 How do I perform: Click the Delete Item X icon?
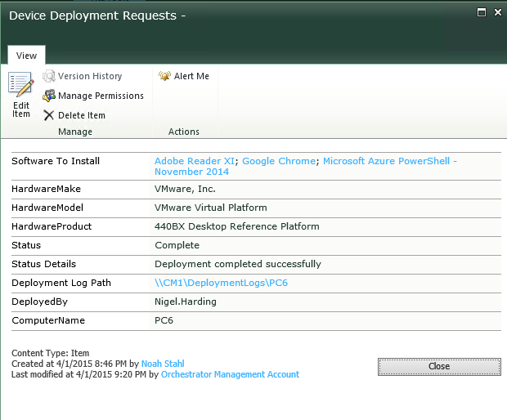48,115
